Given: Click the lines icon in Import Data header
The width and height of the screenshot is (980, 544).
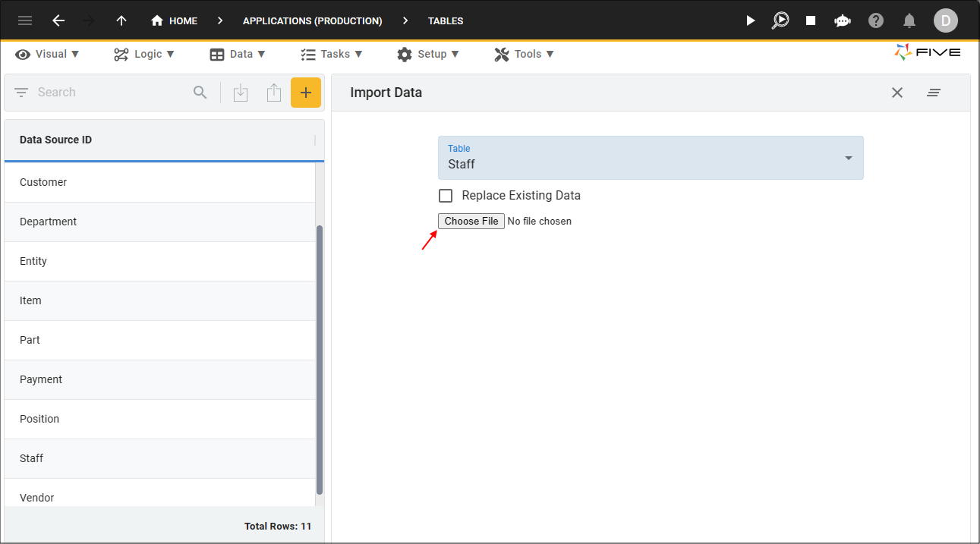Looking at the screenshot, I should click(x=934, y=93).
